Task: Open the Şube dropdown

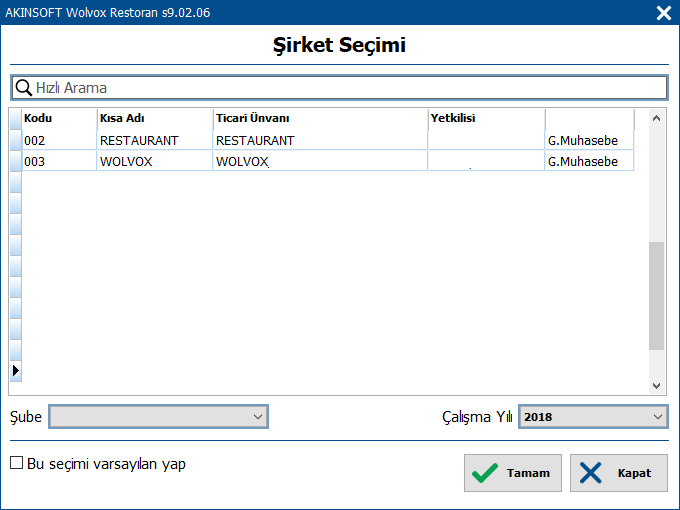Action: pyautogui.click(x=158, y=417)
